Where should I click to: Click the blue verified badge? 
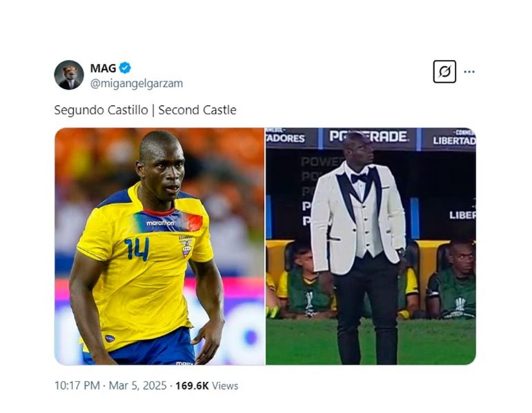[125, 68]
